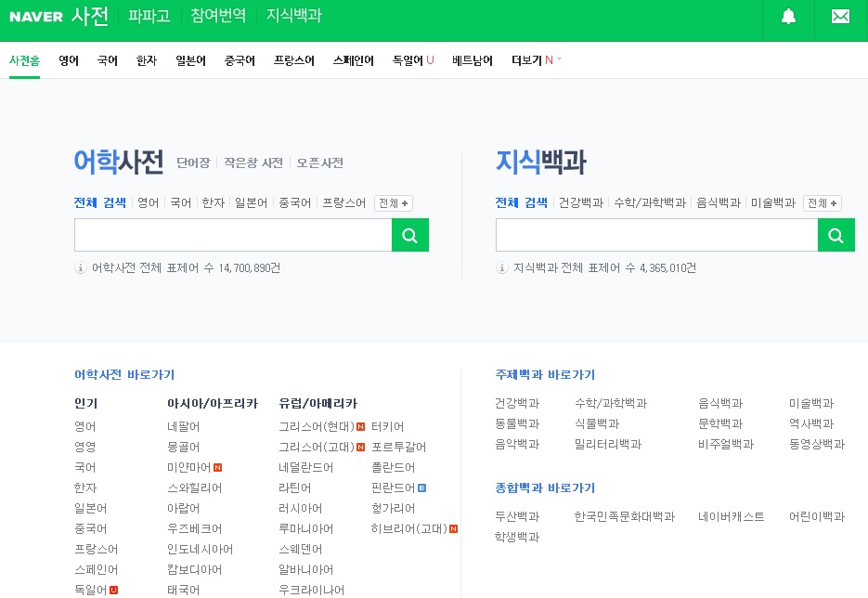Click the NAVER 사전 logo
This screenshot has width=868, height=598.
pos(58,16)
